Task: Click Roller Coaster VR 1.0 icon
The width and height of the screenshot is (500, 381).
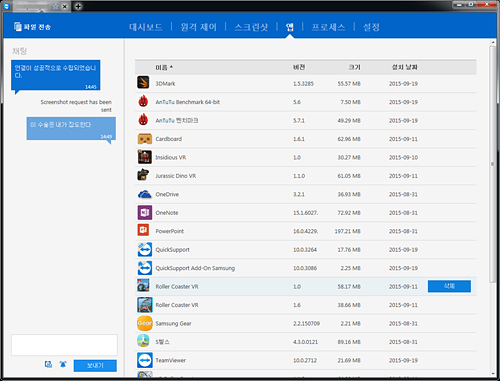Action: click(143, 285)
